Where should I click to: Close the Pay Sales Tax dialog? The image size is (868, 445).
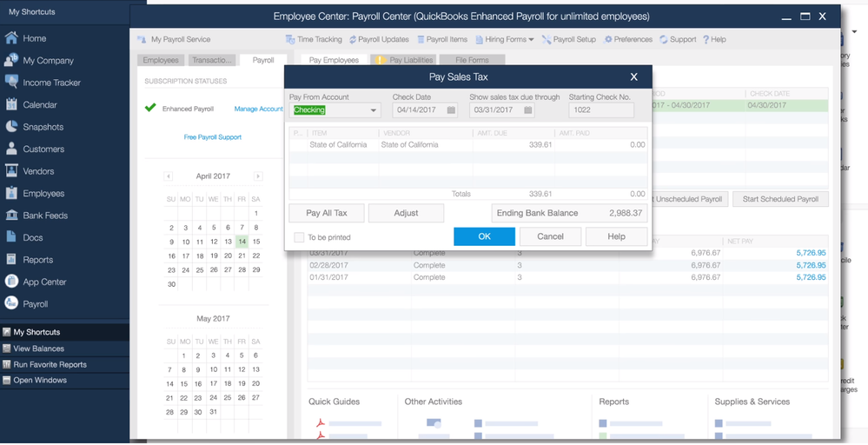tap(633, 77)
